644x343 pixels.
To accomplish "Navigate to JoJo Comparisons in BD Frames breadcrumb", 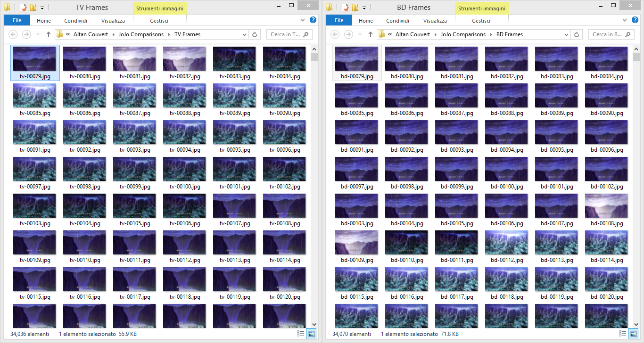I will [463, 34].
